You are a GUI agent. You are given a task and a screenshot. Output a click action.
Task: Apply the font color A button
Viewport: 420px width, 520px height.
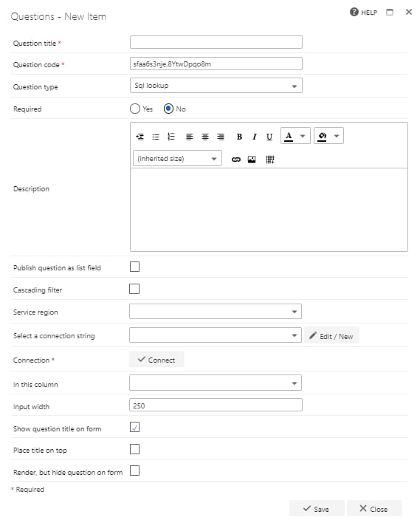[289, 136]
